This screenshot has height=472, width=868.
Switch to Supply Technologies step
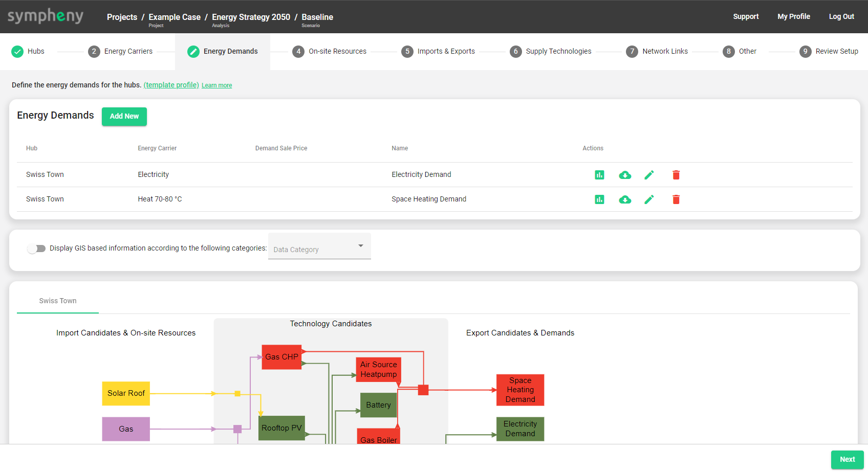[x=551, y=51]
